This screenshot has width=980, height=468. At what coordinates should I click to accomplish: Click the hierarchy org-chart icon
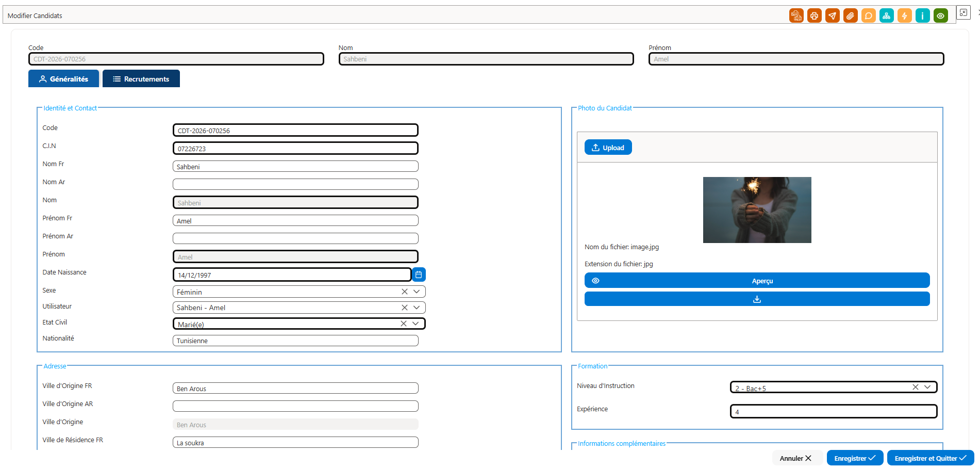pos(887,16)
